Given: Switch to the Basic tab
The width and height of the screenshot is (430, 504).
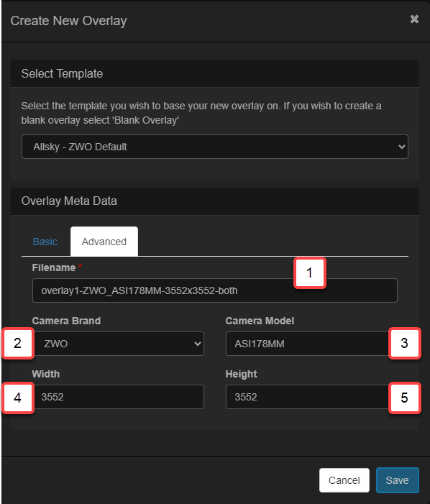Looking at the screenshot, I should [45, 242].
